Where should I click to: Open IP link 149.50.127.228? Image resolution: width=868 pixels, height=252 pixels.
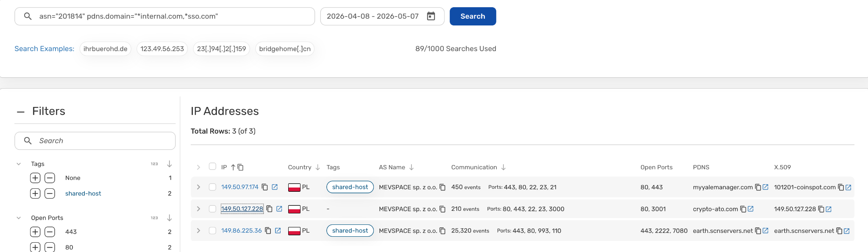coord(242,209)
